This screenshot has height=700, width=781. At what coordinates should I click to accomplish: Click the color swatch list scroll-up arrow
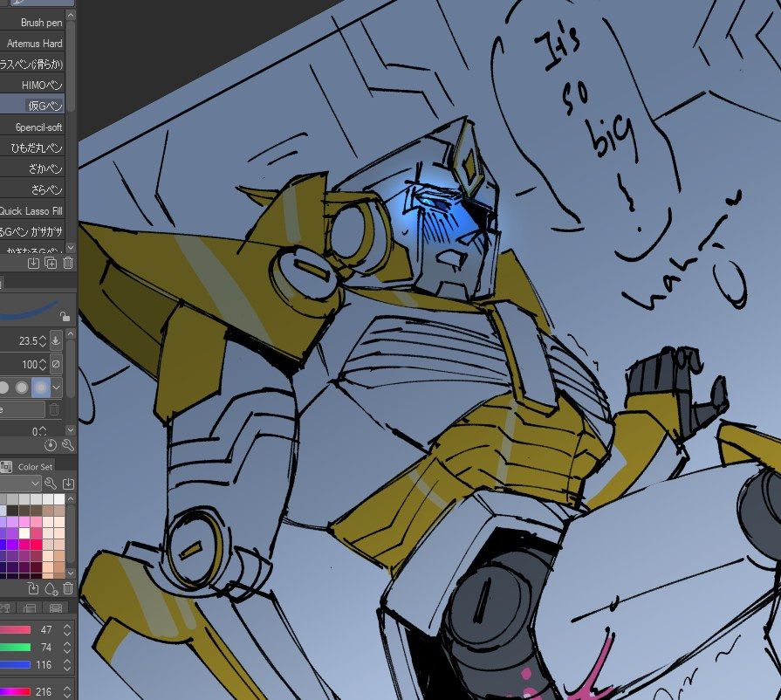pos(71,498)
